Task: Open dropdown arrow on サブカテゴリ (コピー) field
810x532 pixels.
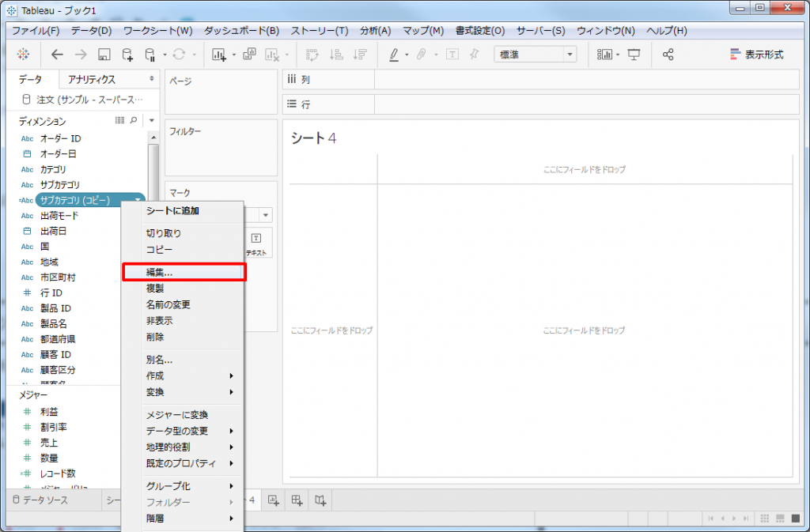Action: [x=138, y=201]
